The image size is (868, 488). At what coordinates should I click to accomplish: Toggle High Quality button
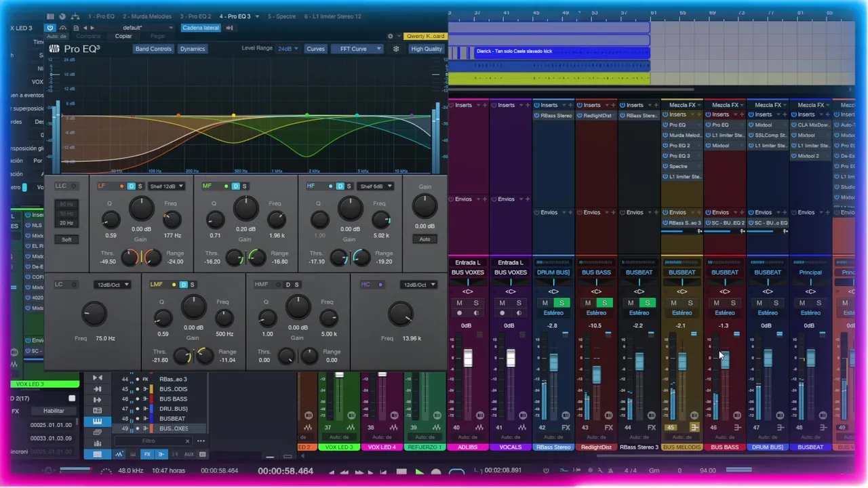coord(427,49)
